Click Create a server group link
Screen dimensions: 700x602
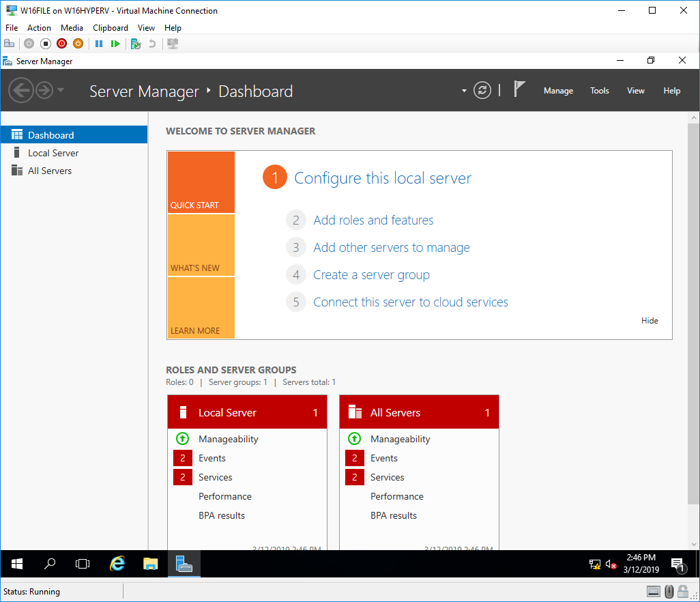point(371,275)
